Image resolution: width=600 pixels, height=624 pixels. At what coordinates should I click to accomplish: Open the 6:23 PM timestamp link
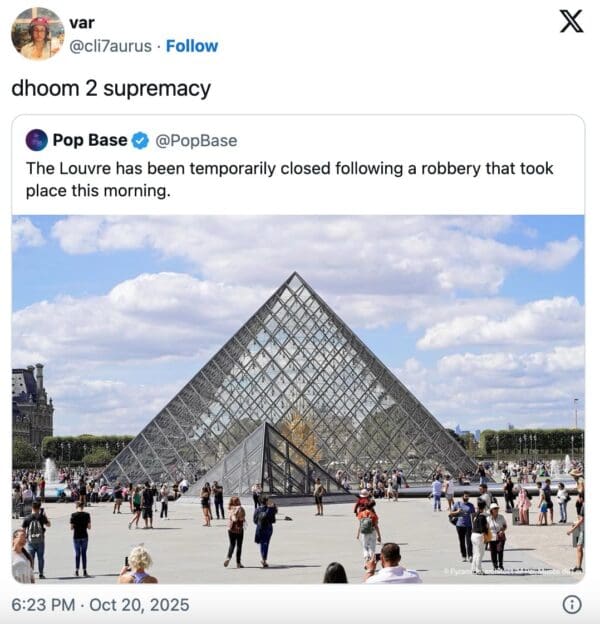click(43, 605)
